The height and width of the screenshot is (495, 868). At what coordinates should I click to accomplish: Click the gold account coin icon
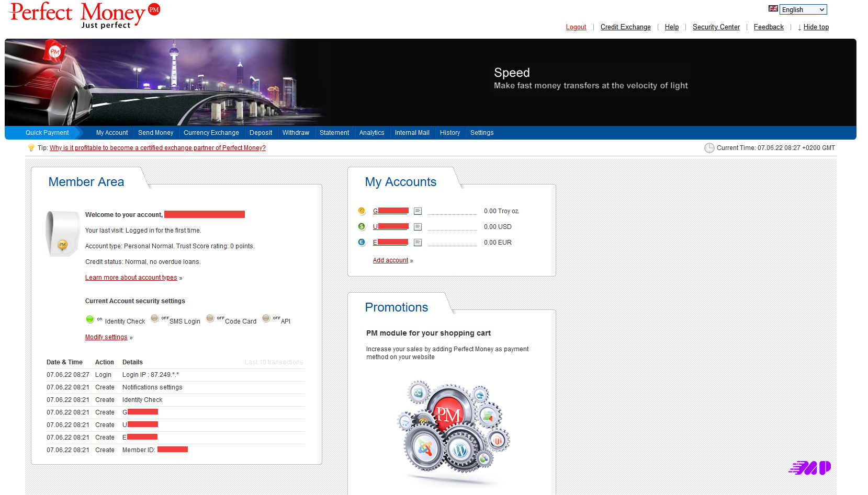point(362,211)
